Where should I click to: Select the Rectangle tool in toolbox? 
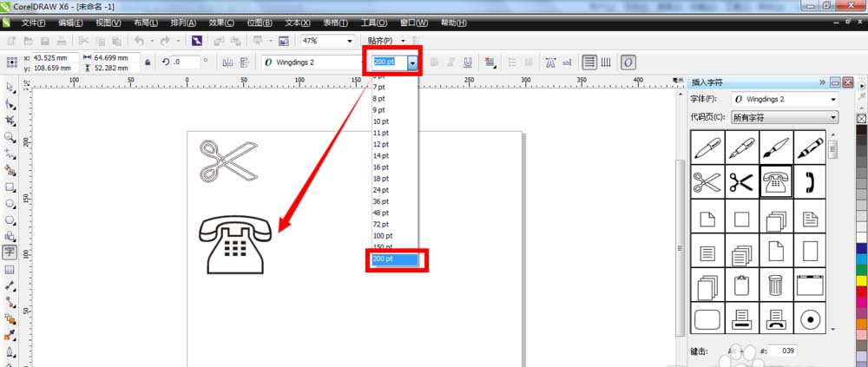tap(10, 187)
